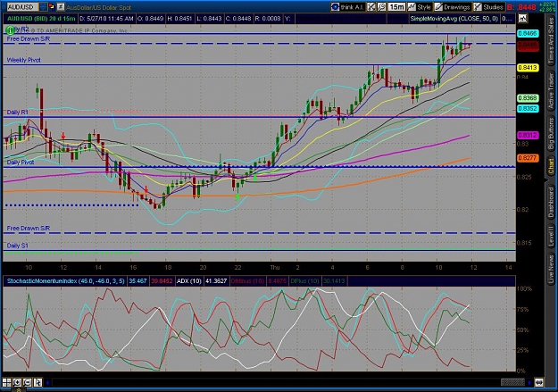Click the 0.8466 cyan price bubble
Image resolution: width=558 pixels, height=392 pixels.
[x=528, y=33]
